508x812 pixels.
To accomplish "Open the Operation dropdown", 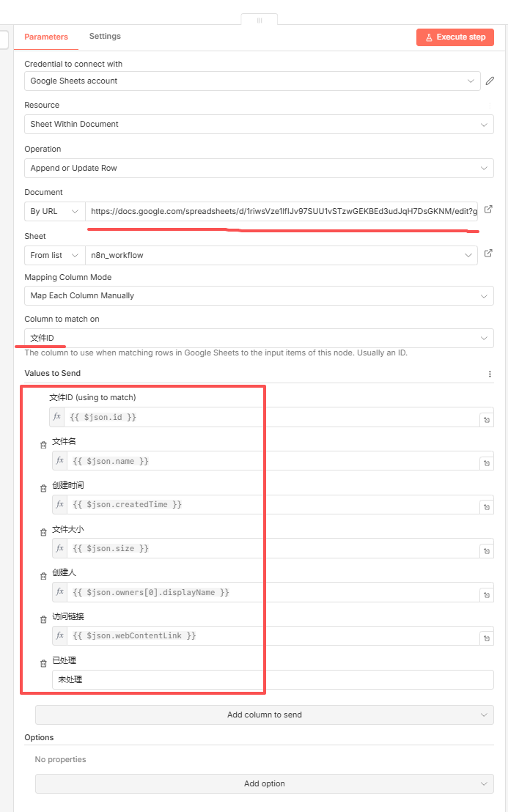I will click(259, 169).
